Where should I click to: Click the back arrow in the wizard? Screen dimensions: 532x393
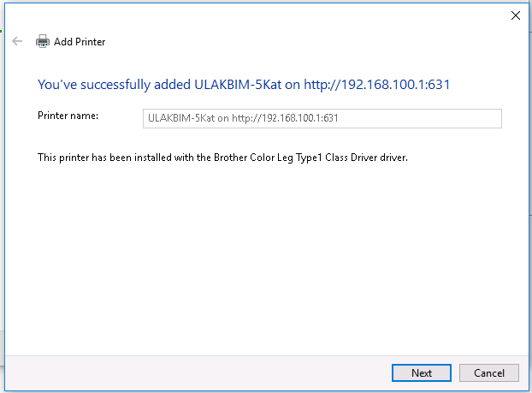[x=17, y=41]
